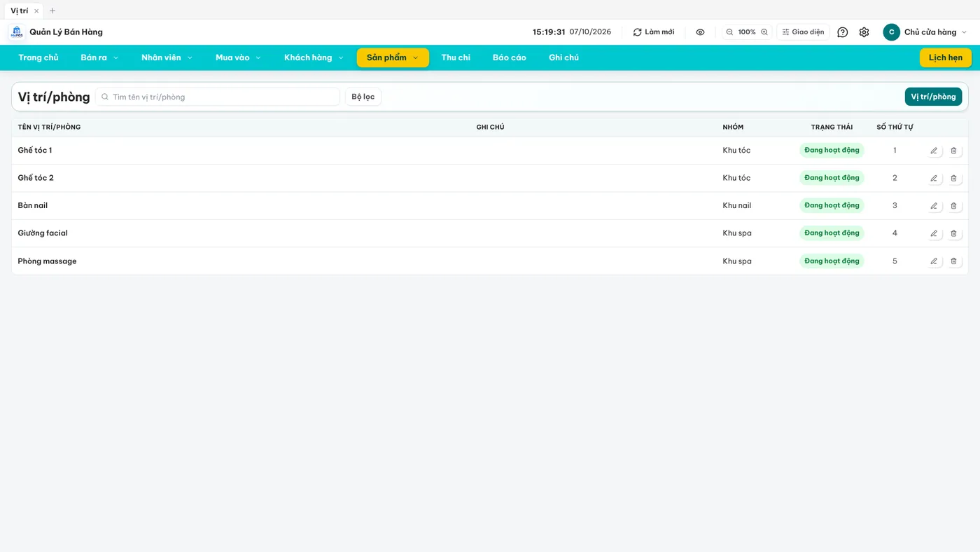
Task: Open the Ghi chú menu item
Action: click(563, 57)
